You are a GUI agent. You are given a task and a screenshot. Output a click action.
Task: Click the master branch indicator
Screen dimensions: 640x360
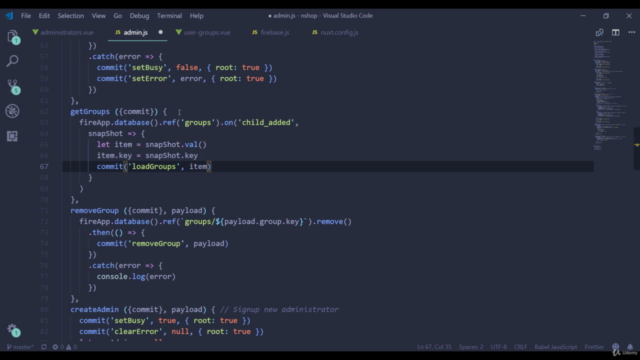pyautogui.click(x=20, y=347)
